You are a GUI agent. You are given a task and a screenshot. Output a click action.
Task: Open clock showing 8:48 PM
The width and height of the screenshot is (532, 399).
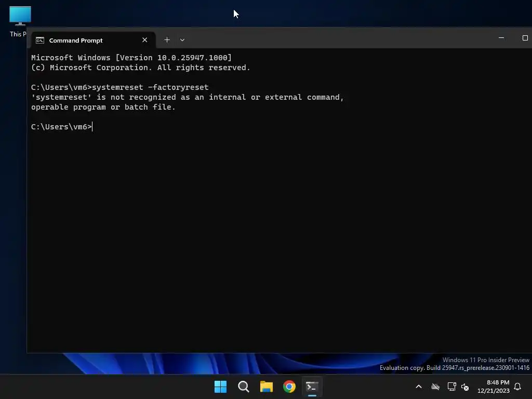click(x=494, y=387)
